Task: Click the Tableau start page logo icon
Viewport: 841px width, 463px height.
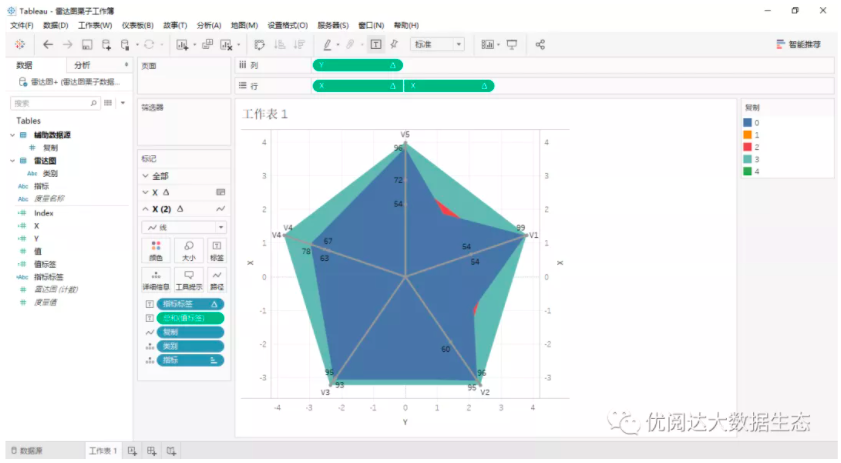Action: 20,45
